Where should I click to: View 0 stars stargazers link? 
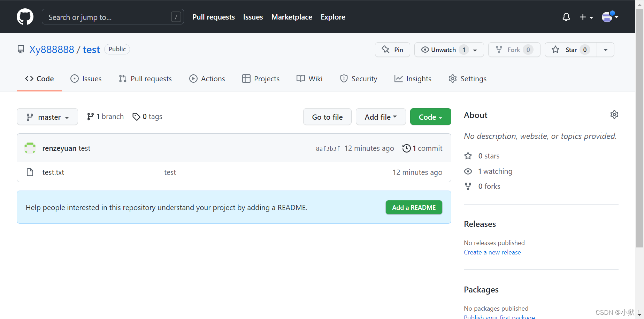[489, 156]
